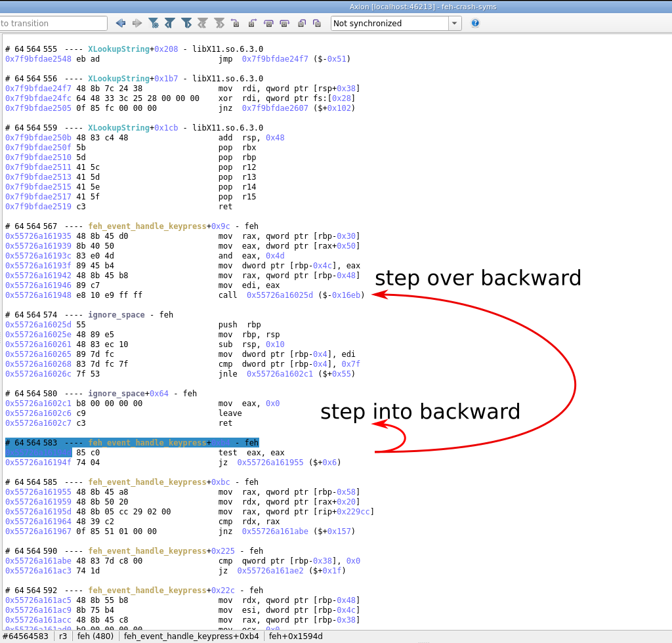Click the reverse continue toolbar icon

[x=169, y=23]
